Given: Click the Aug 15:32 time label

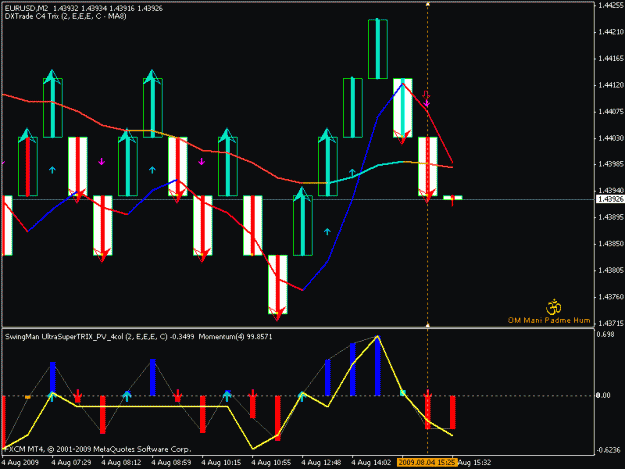Looking at the screenshot, I should pos(474,463).
